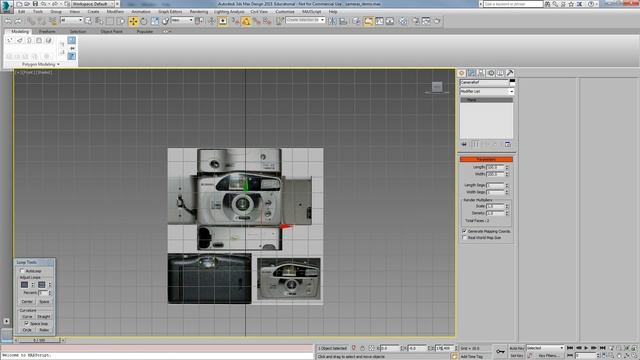
Task: Open the Edit menu
Action: tap(21, 12)
